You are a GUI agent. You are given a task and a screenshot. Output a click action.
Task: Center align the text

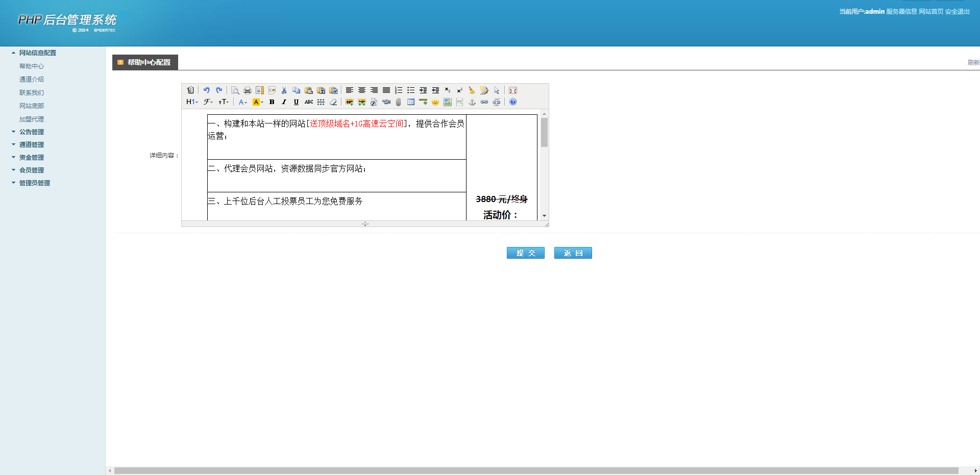point(362,90)
